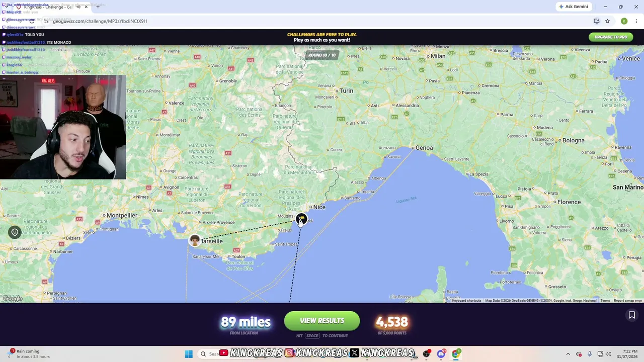
Task: Reload the page with the refresh button
Action: (x=32, y=21)
